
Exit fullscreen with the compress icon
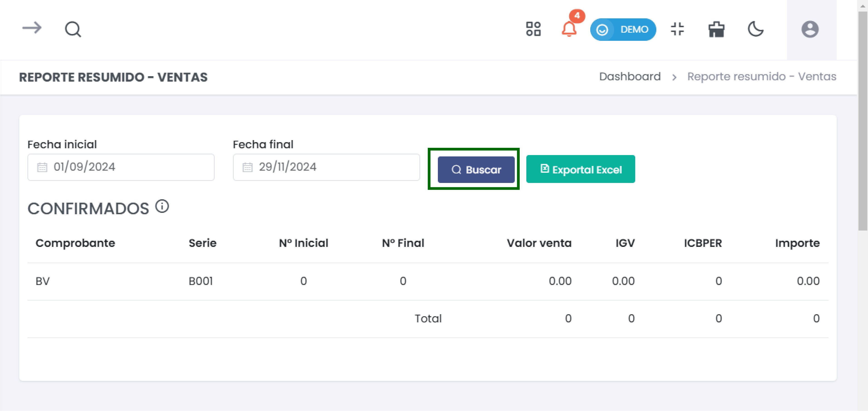677,29
